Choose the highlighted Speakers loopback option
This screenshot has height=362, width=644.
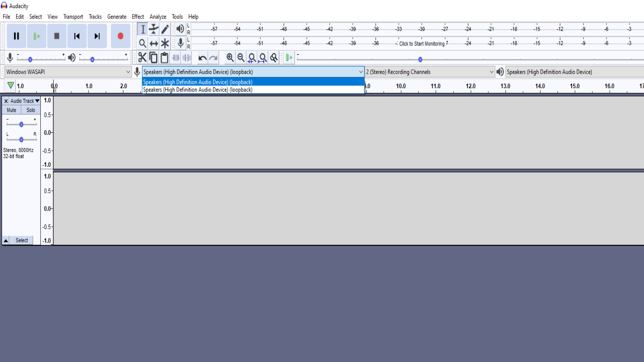pyautogui.click(x=253, y=82)
